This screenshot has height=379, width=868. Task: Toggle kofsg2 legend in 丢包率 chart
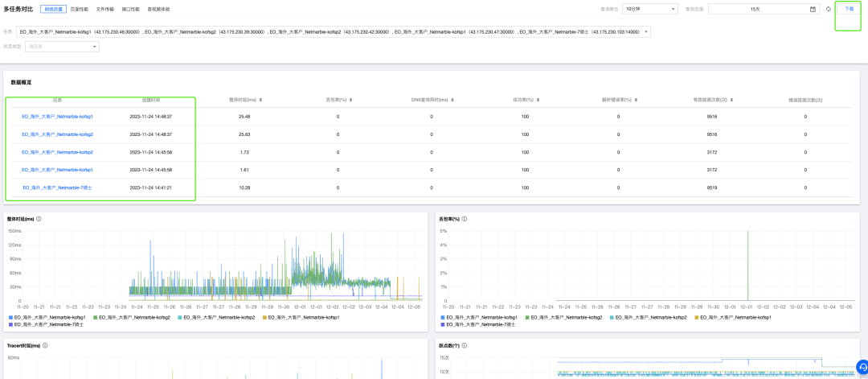pyautogui.click(x=563, y=318)
